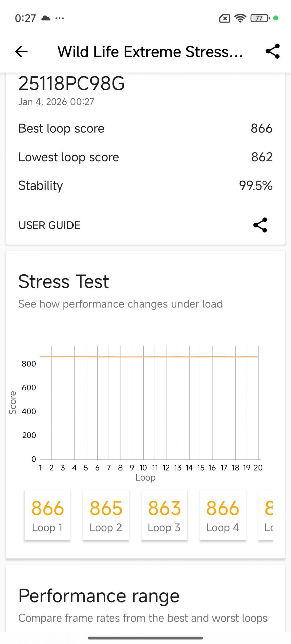Tap the share icon beside USER GUIDE
Viewport: 291px width, 644px height.
click(x=260, y=225)
